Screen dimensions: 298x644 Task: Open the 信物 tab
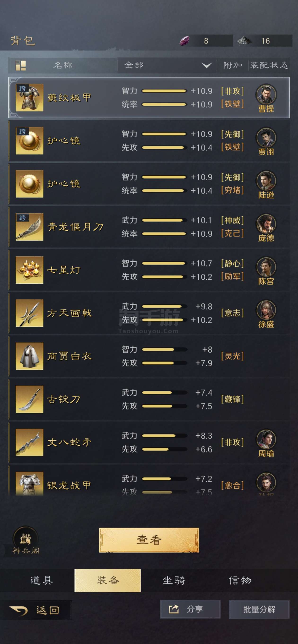pyautogui.click(x=240, y=580)
